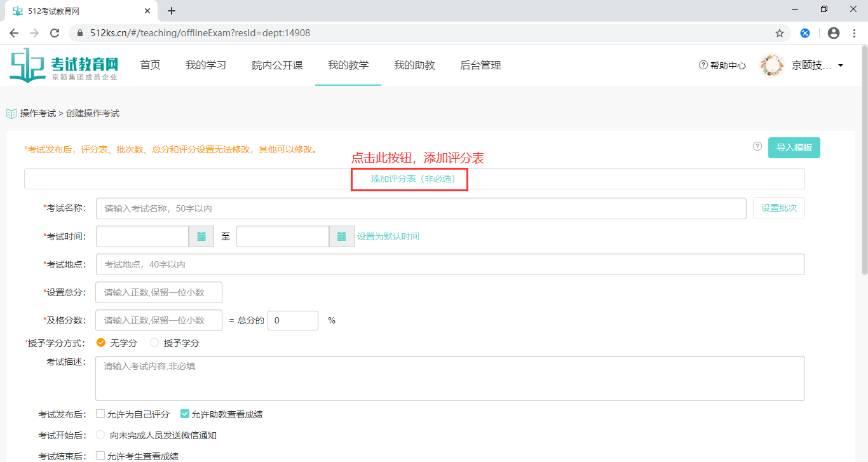Image resolution: width=868 pixels, height=462 pixels.
Task: Open a new browser tab
Action: coord(172,11)
